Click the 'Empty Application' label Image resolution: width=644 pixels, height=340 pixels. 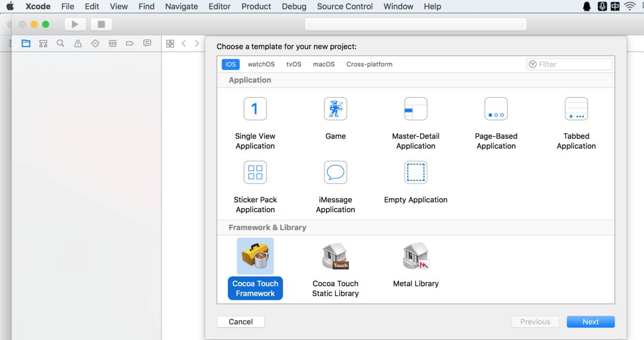415,200
